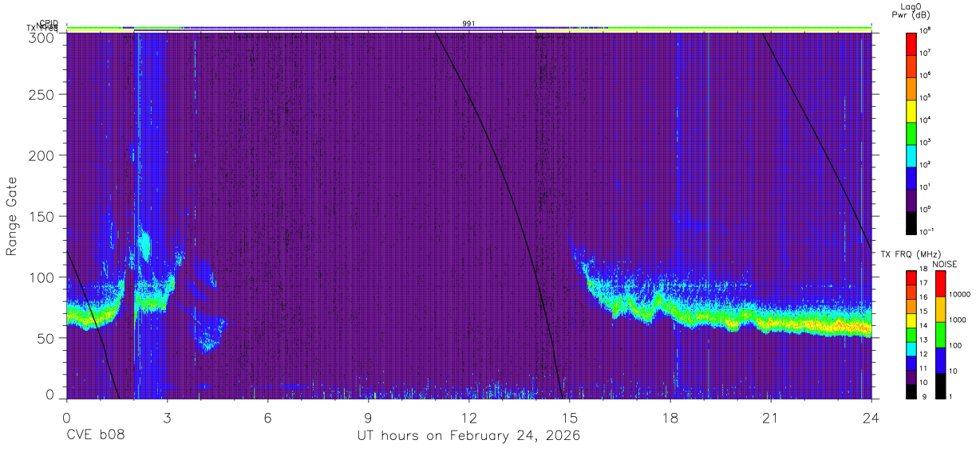Click the x-axis tick label '24'
980x452 pixels.
click(871, 417)
